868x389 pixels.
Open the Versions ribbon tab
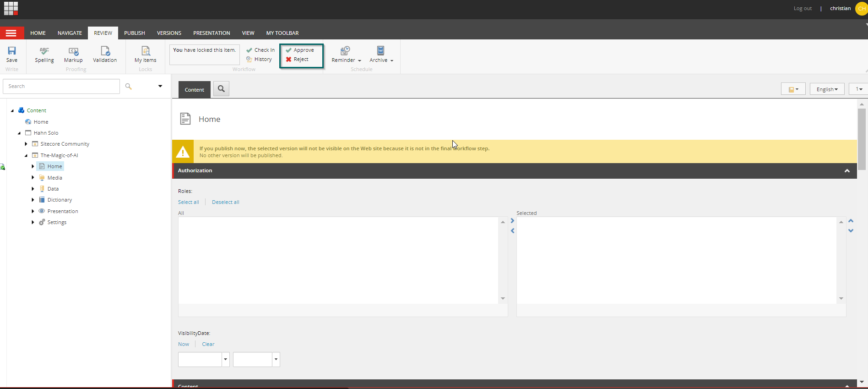point(169,33)
